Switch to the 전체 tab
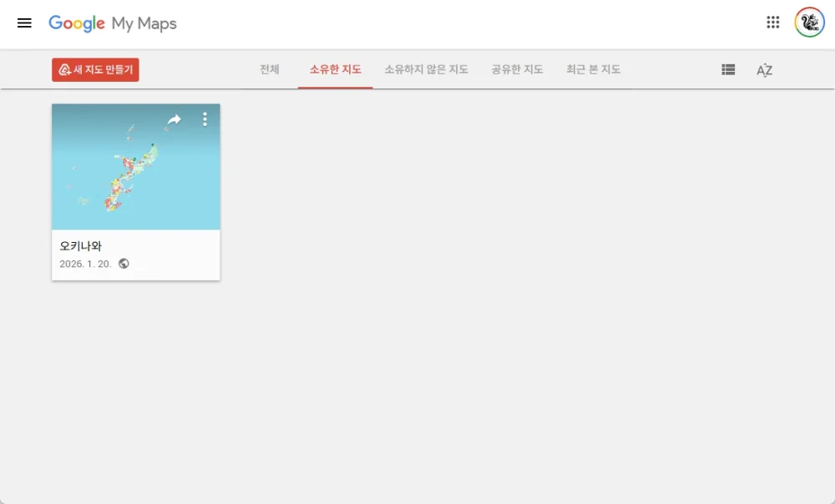The image size is (835, 504). [269, 69]
